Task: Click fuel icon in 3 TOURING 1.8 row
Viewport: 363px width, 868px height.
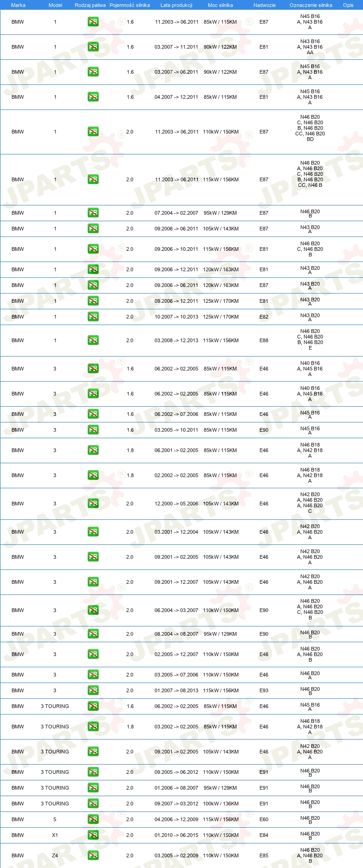Action: pos(93,727)
